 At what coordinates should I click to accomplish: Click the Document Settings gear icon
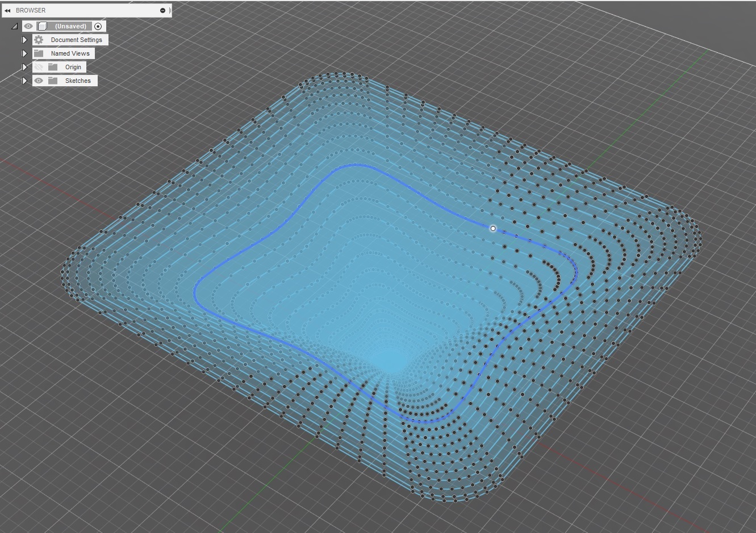[x=39, y=40]
